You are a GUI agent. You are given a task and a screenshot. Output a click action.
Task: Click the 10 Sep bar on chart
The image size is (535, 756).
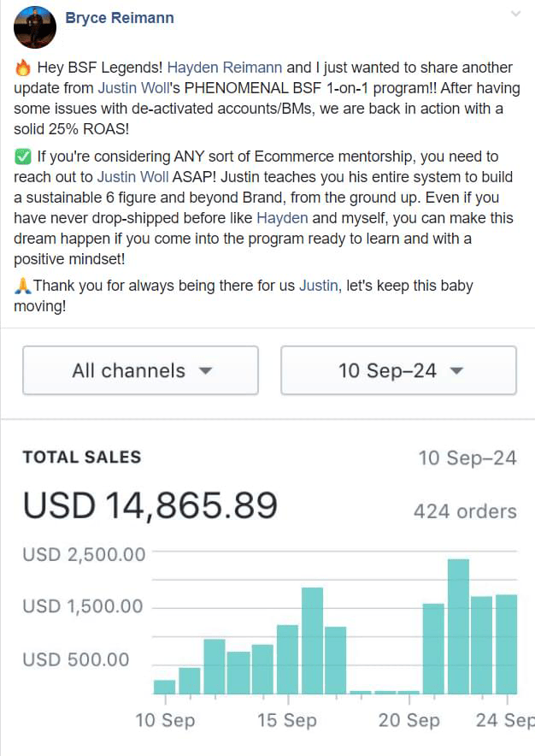[164, 686]
